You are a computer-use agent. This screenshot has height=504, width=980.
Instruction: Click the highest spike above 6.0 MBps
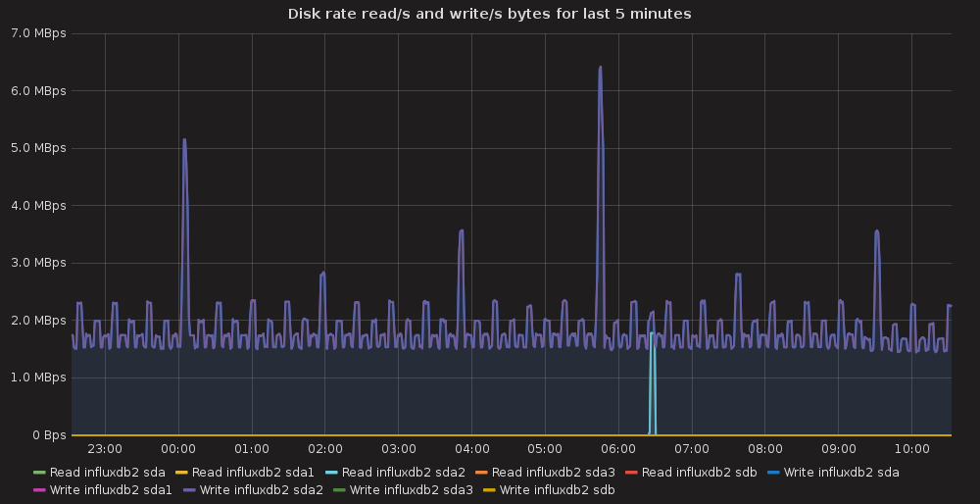(x=600, y=69)
